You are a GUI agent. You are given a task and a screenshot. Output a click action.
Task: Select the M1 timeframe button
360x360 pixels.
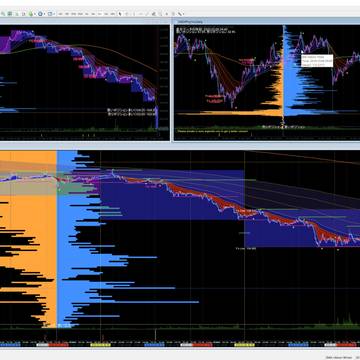[x=61, y=14]
